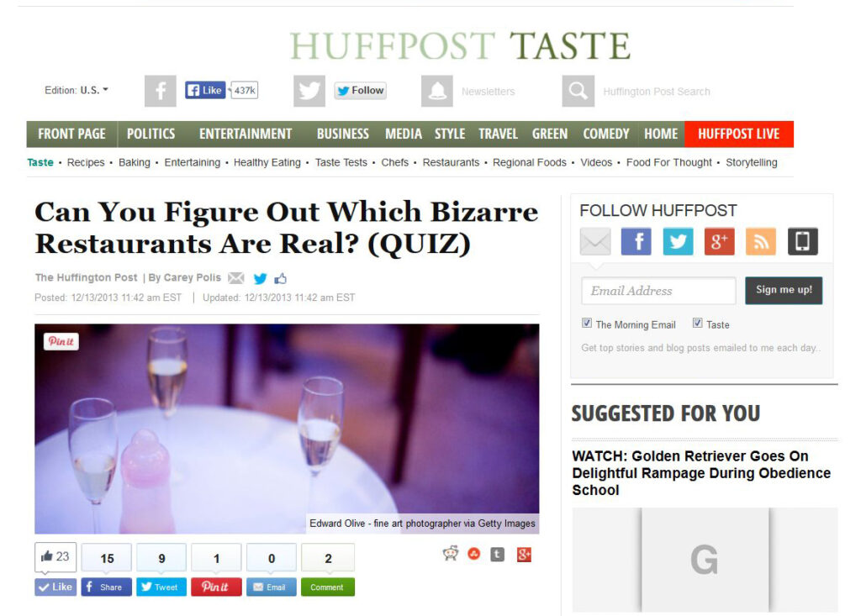
Task: Open the Newsletters bell icon
Action: point(437,91)
